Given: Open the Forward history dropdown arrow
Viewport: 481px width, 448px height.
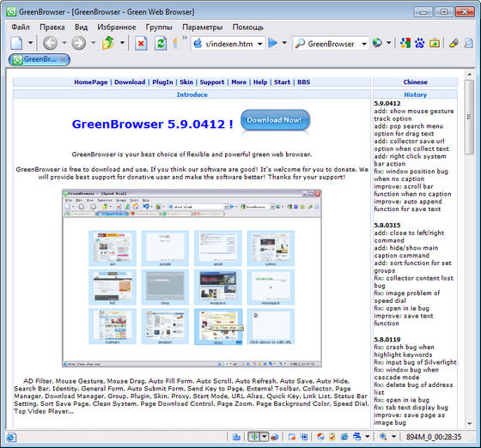Looking at the screenshot, I should click(94, 43).
